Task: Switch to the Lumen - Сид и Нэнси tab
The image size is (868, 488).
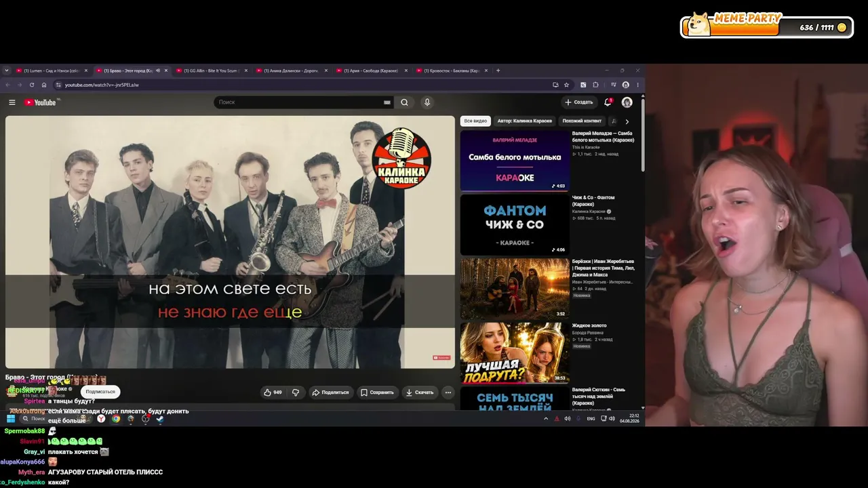Action: 52,70
